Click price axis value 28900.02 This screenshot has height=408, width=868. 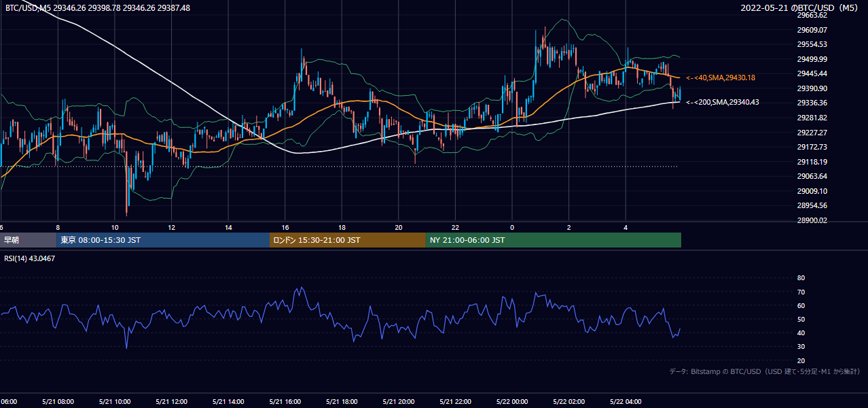pyautogui.click(x=812, y=220)
